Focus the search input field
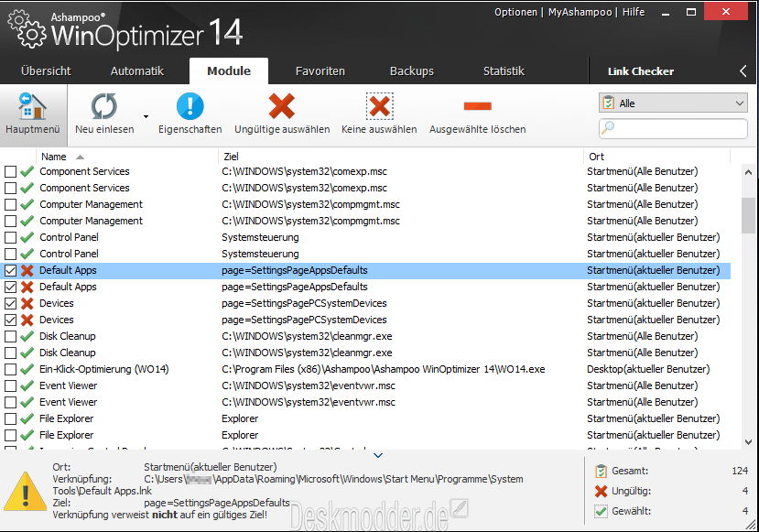 click(673, 128)
